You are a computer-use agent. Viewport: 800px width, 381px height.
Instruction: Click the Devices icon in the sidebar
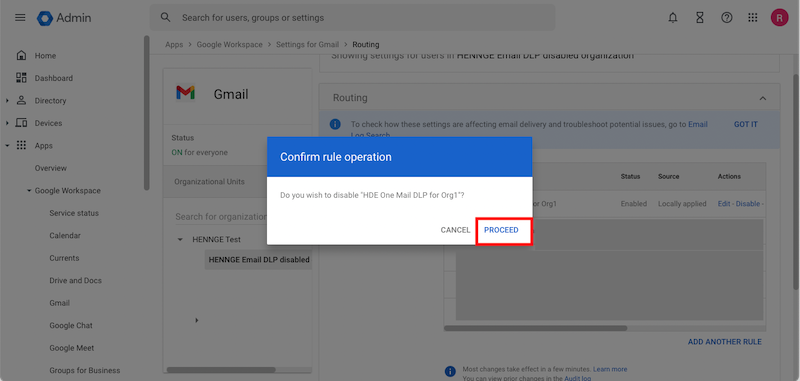pos(21,123)
